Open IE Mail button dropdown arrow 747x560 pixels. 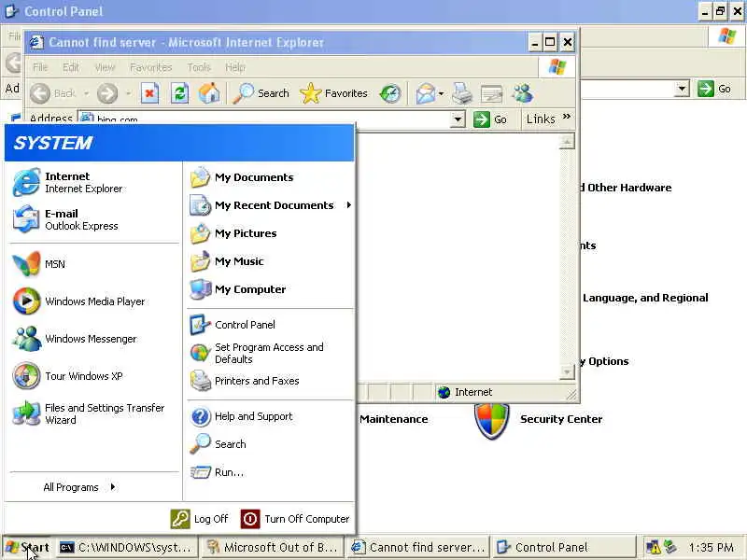coord(441,93)
